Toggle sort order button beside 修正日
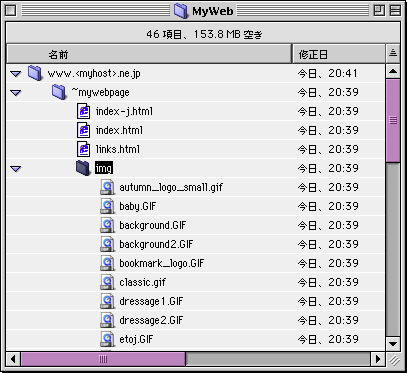The image size is (407, 373). tap(393, 54)
